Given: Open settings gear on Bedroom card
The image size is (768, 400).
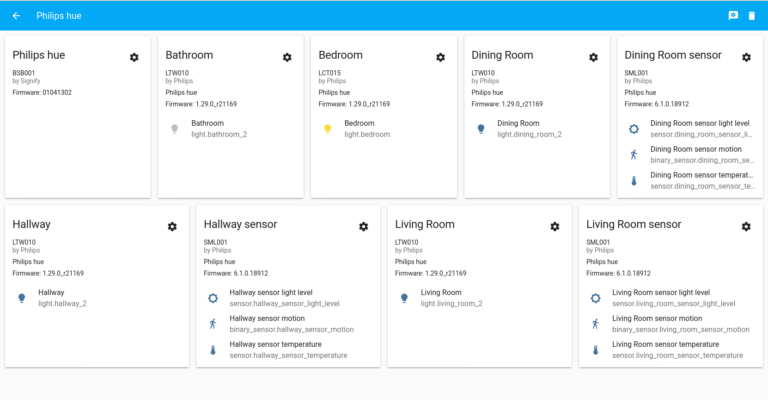Looking at the screenshot, I should click(440, 57).
